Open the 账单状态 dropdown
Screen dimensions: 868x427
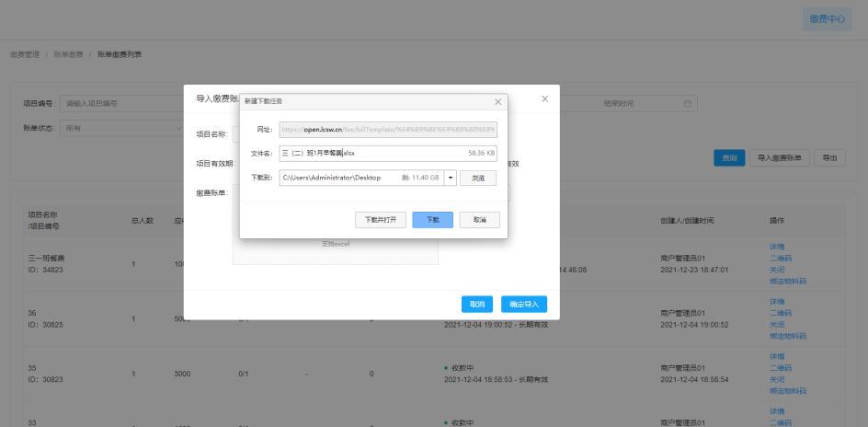pyautogui.click(x=121, y=128)
